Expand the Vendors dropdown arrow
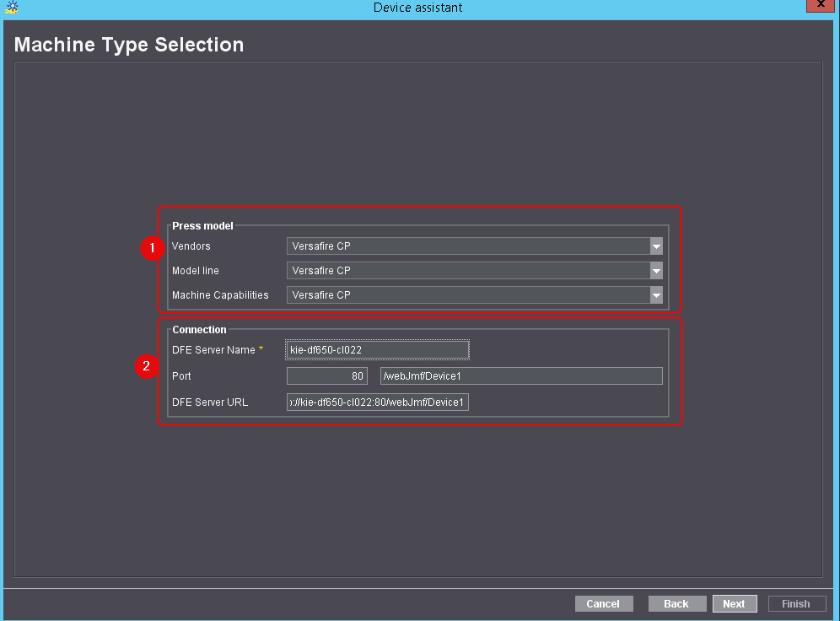The height and width of the screenshot is (621, 840). [656, 246]
